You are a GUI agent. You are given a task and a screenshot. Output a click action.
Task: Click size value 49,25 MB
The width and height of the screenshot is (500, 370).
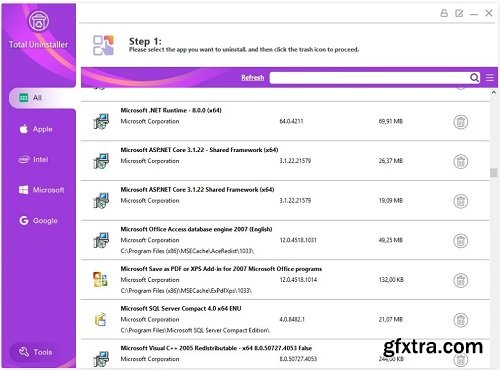click(x=391, y=240)
